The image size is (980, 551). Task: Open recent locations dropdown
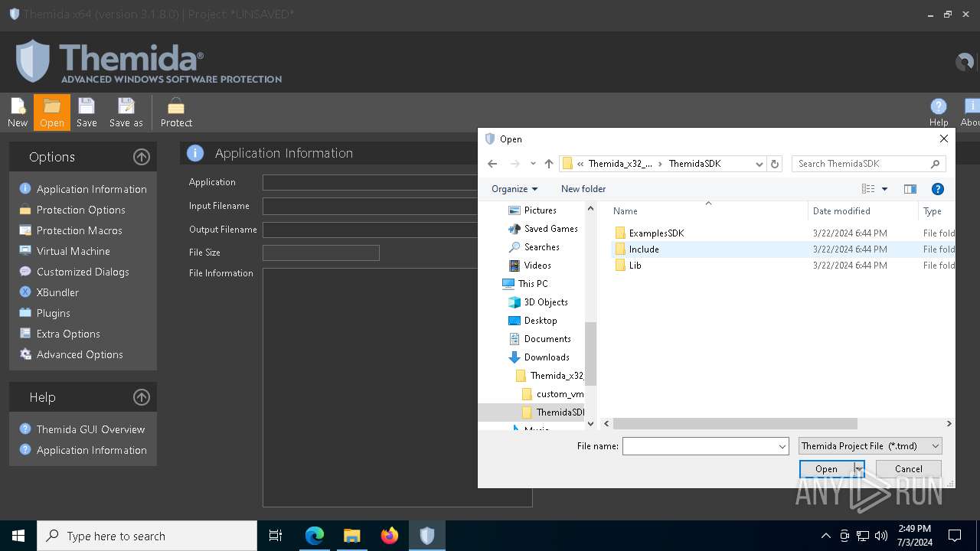pos(533,164)
